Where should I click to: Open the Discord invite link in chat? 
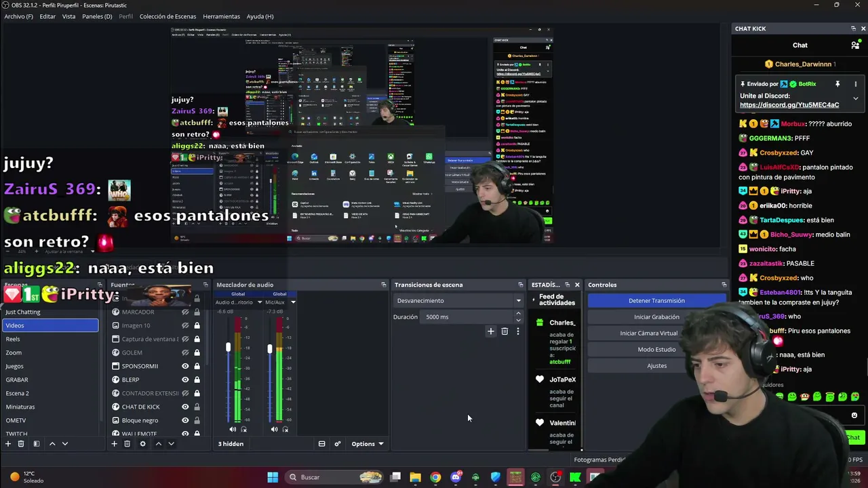click(789, 105)
